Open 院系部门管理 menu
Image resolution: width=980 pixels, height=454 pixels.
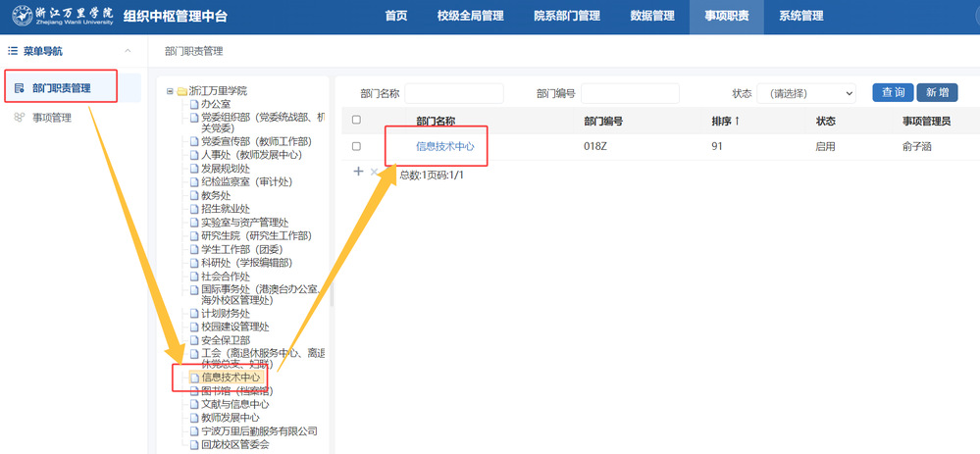[x=567, y=17]
